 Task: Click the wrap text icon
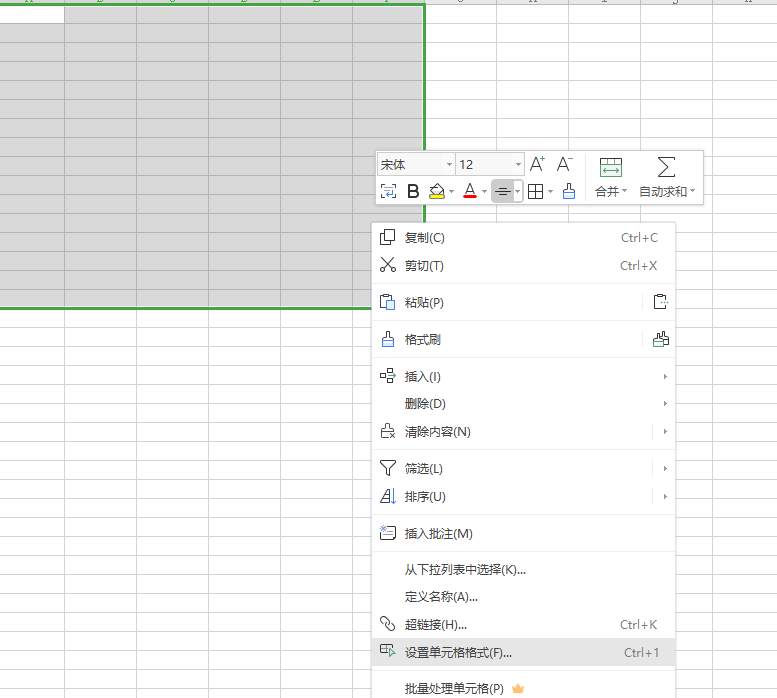[388, 192]
